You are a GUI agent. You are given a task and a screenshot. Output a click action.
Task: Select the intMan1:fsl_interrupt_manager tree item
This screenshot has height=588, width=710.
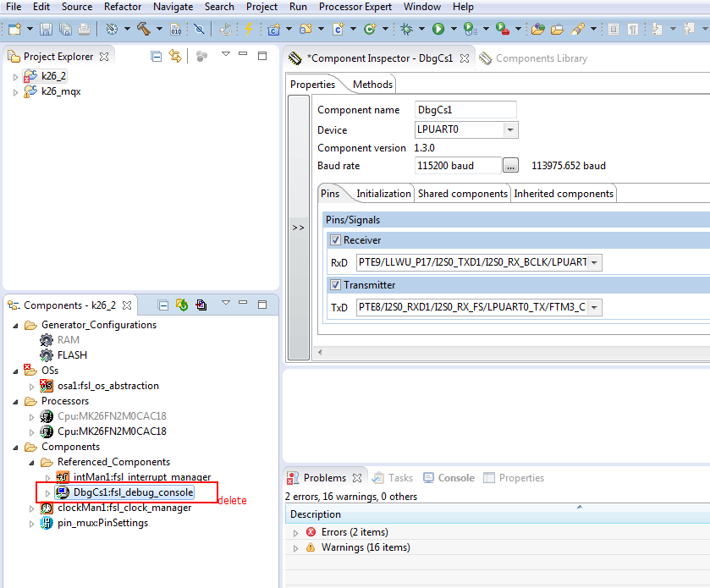(141, 477)
